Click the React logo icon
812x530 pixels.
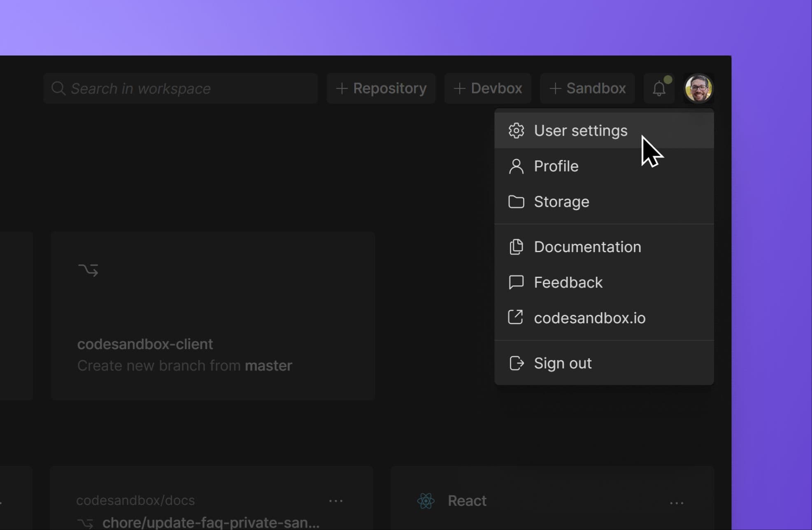tap(426, 501)
